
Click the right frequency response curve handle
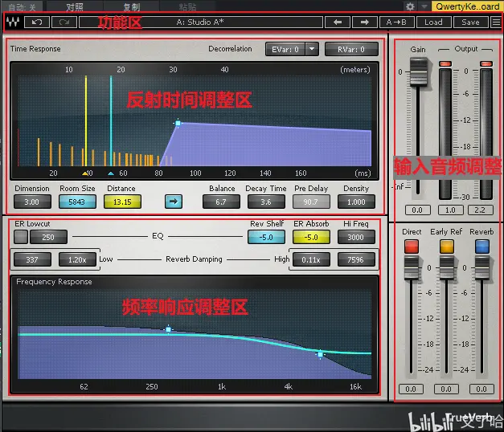tap(321, 354)
